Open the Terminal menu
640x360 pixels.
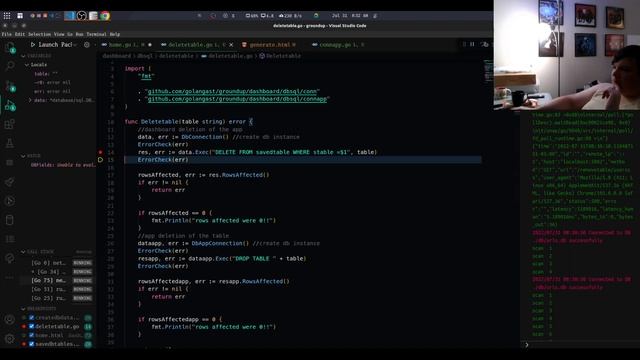click(96, 34)
